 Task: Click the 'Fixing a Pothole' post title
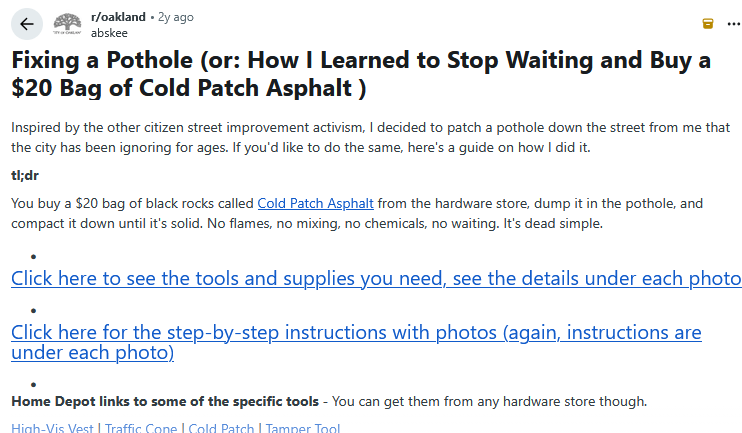[360, 74]
